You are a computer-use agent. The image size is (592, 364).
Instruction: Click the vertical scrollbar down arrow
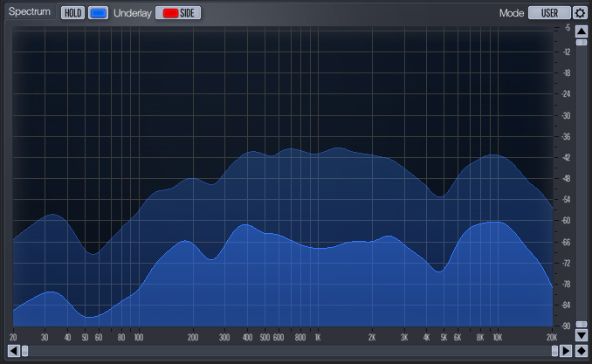(582, 335)
